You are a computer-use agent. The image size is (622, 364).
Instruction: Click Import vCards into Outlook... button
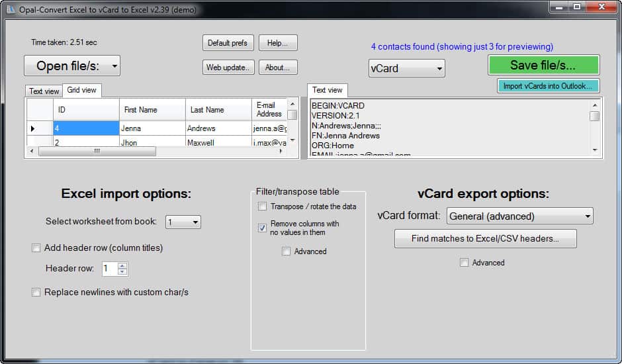pos(548,86)
